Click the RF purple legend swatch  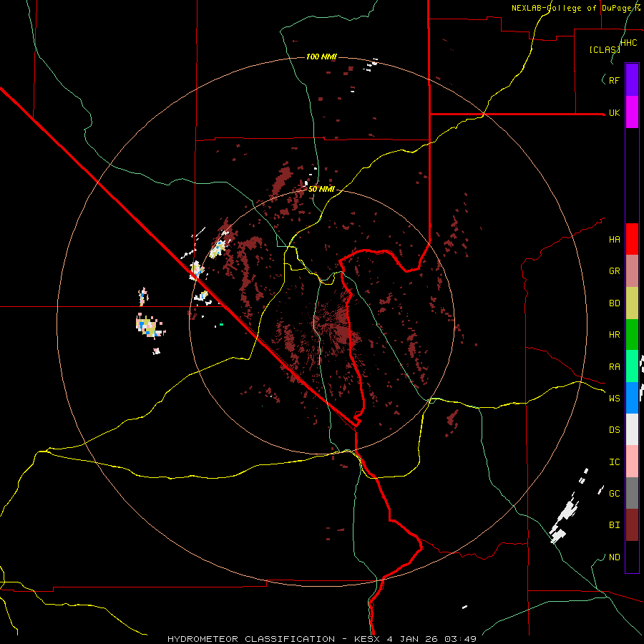click(632, 80)
